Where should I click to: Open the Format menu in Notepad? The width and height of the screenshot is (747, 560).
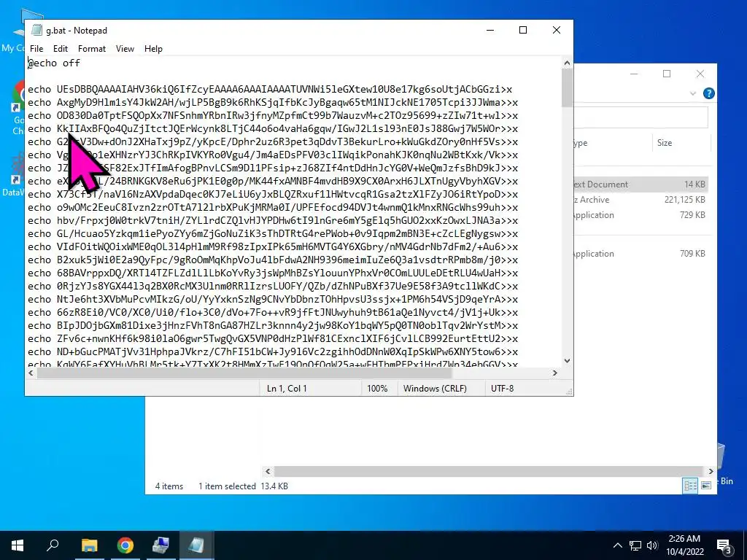[91, 49]
